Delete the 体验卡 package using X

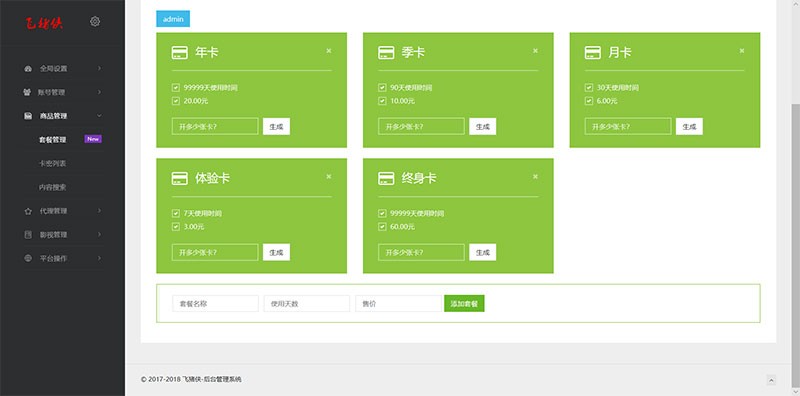tap(329, 177)
